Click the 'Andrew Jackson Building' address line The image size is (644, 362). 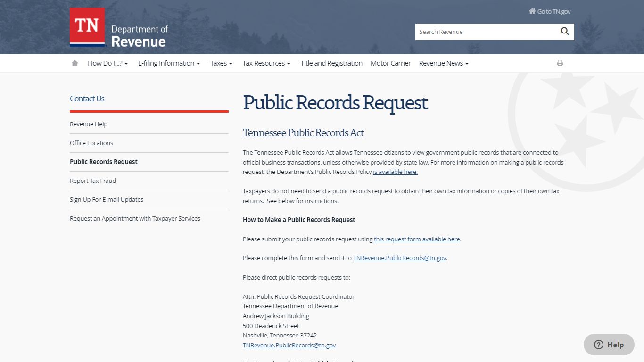[276, 316]
